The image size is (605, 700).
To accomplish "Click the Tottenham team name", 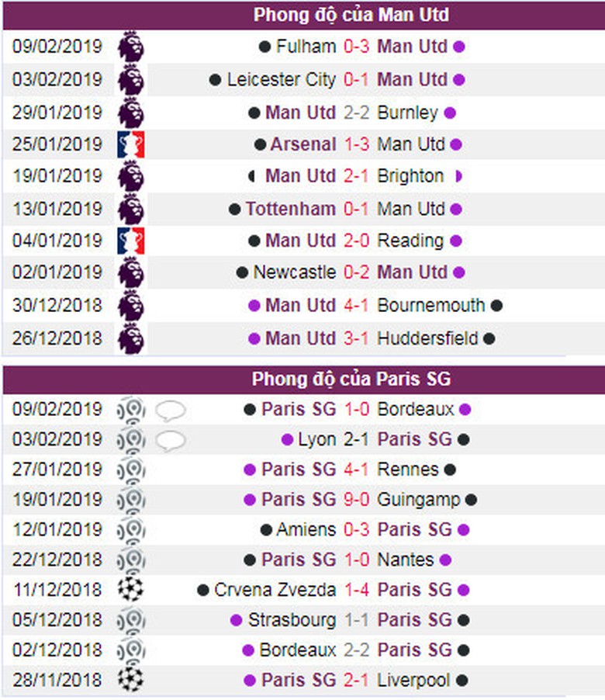I will (x=291, y=209).
